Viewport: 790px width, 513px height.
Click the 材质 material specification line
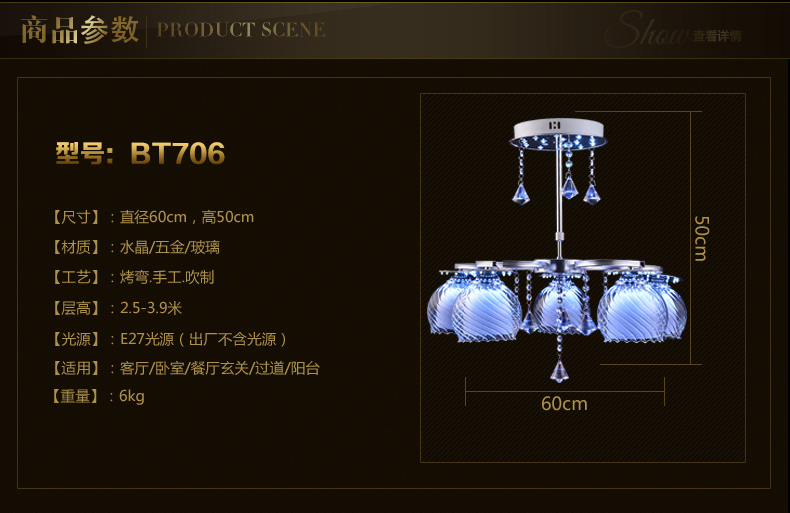point(135,247)
